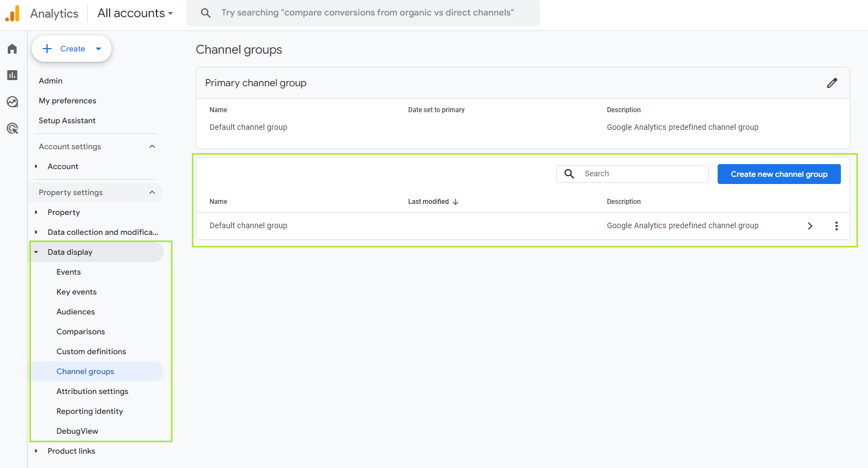Open DebugView in sidebar
The image size is (868, 468).
[x=77, y=431]
